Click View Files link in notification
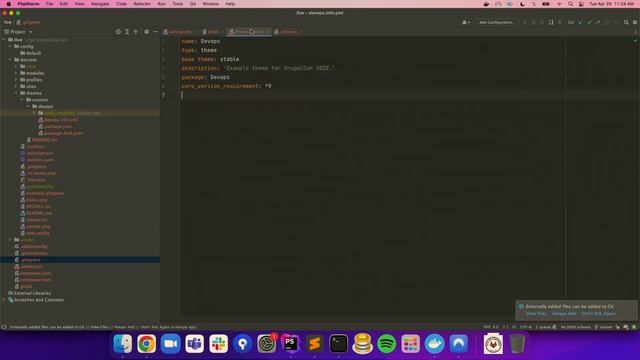 click(536, 313)
